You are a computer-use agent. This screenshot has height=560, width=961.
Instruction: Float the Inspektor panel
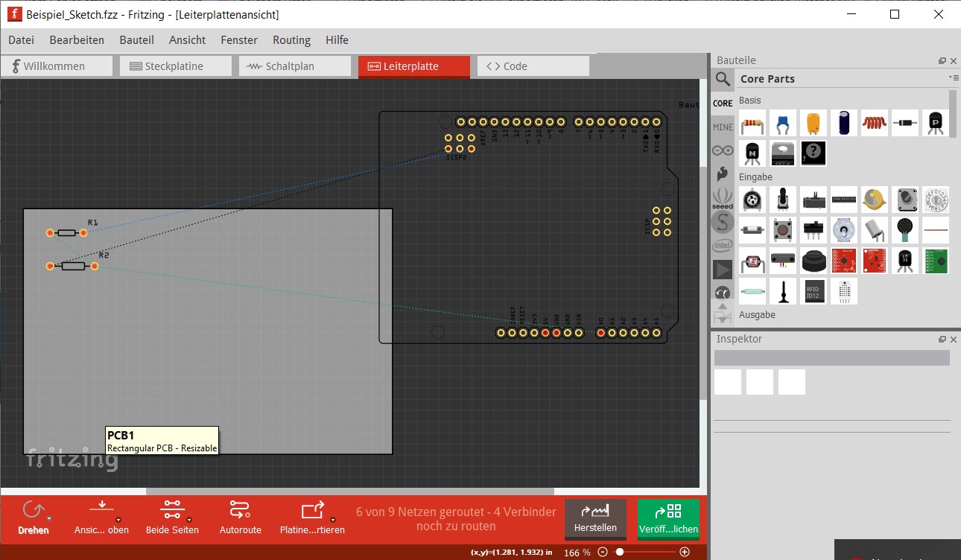pos(942,340)
